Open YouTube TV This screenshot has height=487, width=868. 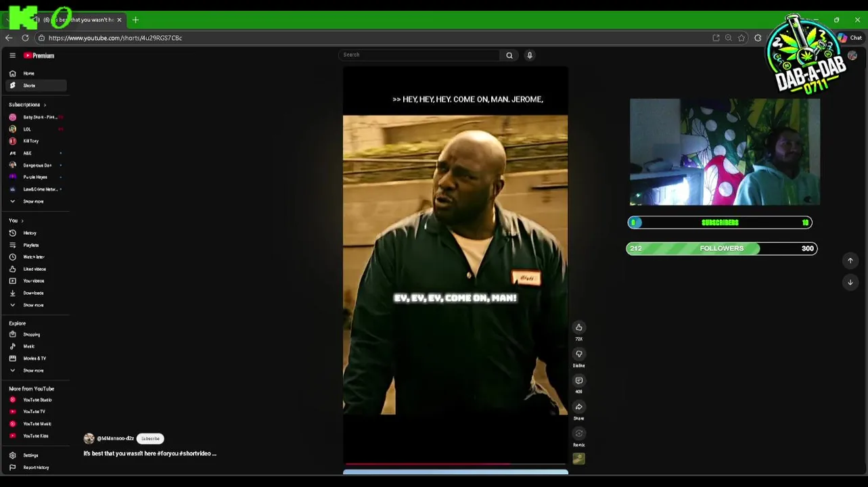click(x=36, y=411)
